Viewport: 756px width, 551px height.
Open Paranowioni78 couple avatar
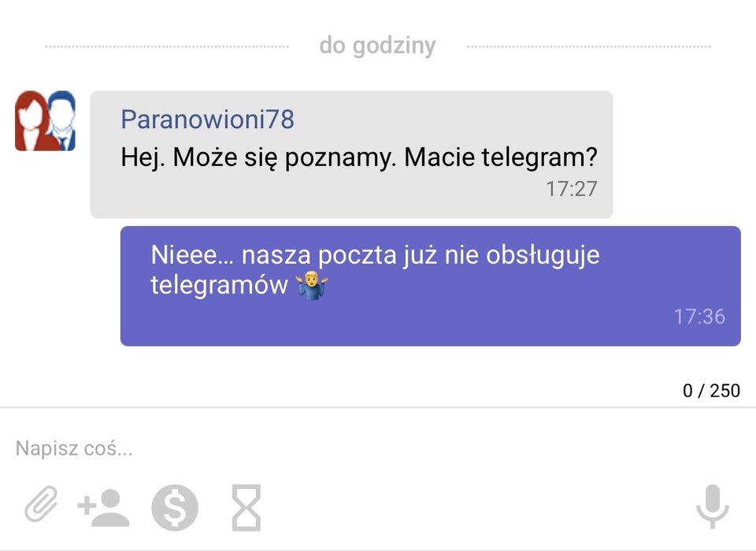coord(46,120)
